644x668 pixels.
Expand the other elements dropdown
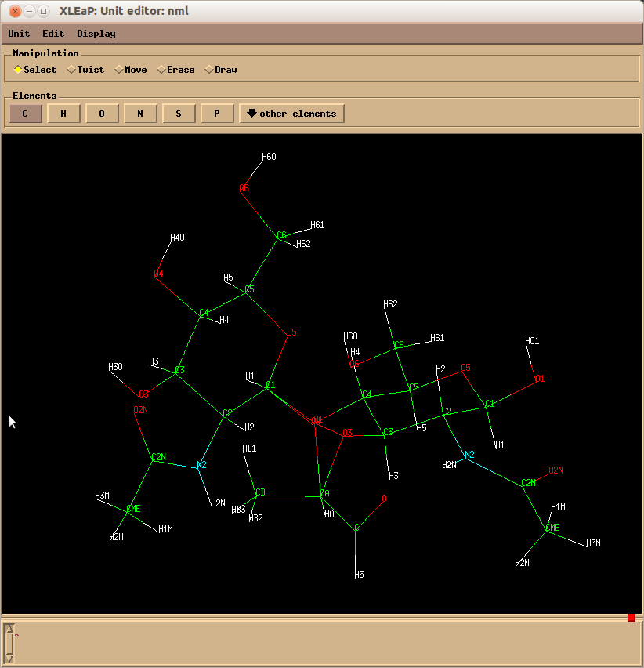291,114
